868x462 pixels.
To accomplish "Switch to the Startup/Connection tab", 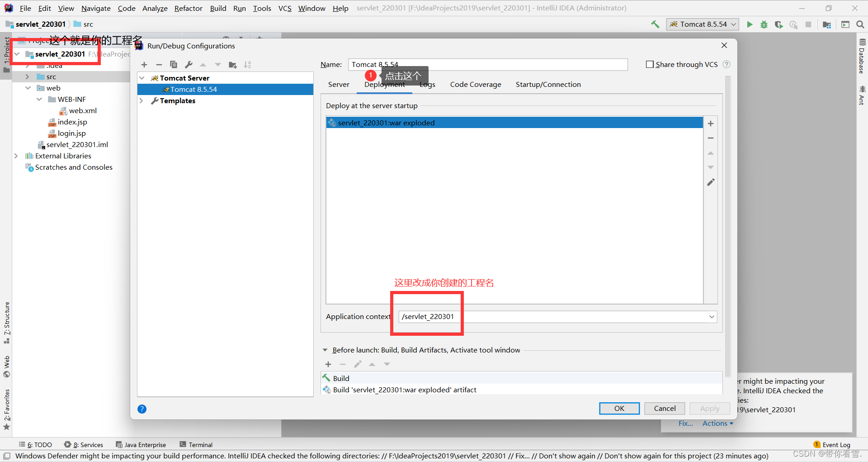I will pyautogui.click(x=548, y=85).
